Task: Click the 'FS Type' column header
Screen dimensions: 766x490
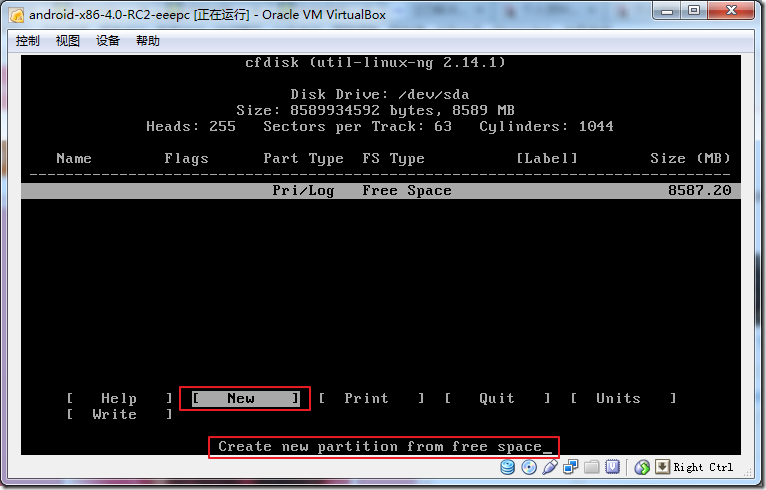Action: tap(393, 159)
